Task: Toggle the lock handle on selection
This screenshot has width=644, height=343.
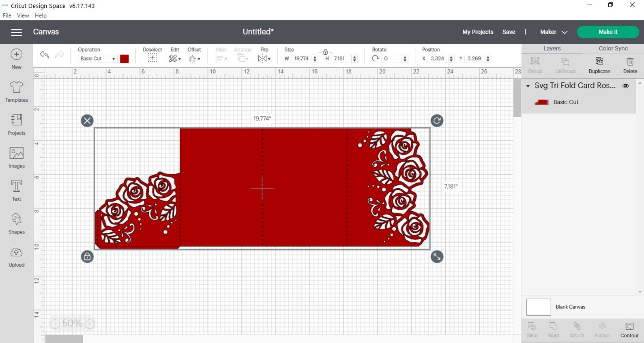Action: point(87,257)
